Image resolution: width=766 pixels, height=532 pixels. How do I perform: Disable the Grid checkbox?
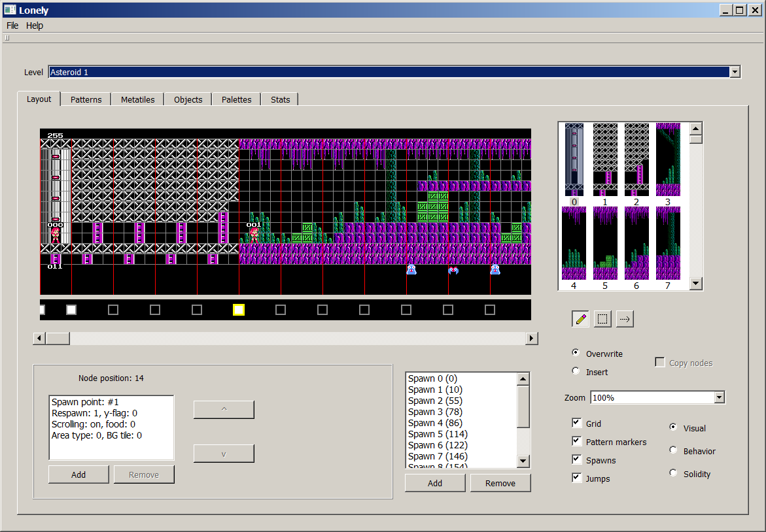point(576,424)
